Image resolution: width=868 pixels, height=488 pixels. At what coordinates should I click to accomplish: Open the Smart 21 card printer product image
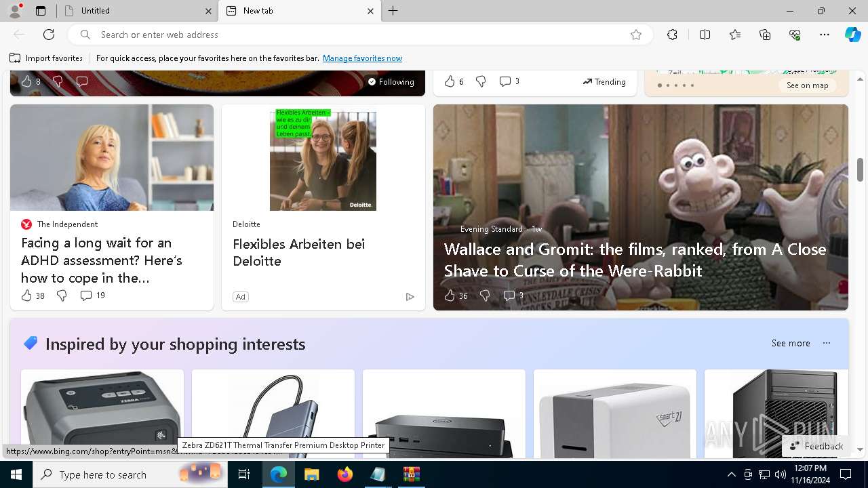tap(615, 413)
